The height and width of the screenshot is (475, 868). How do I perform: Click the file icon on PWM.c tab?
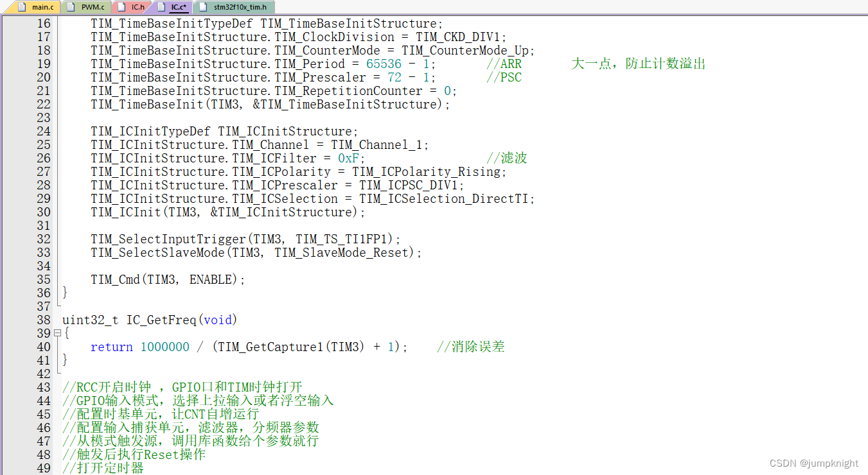click(x=70, y=8)
